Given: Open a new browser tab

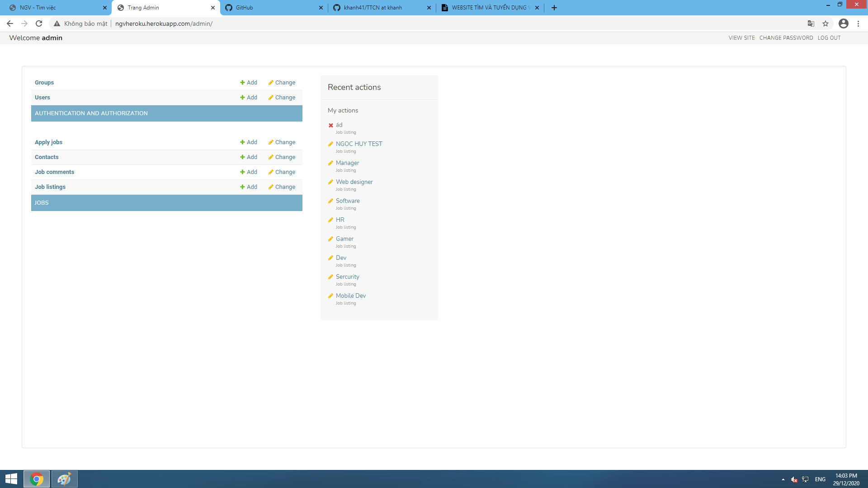Looking at the screenshot, I should (x=554, y=8).
